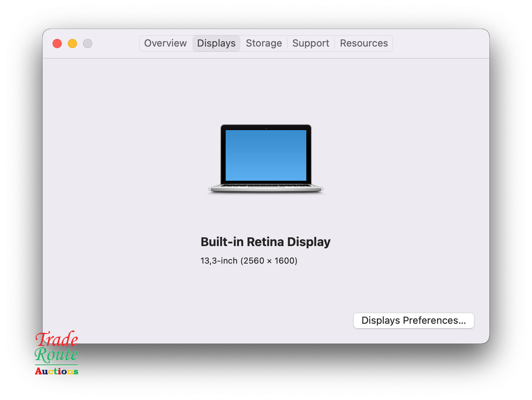
Task: Click the MacBook laptop display icon
Action: click(x=266, y=159)
